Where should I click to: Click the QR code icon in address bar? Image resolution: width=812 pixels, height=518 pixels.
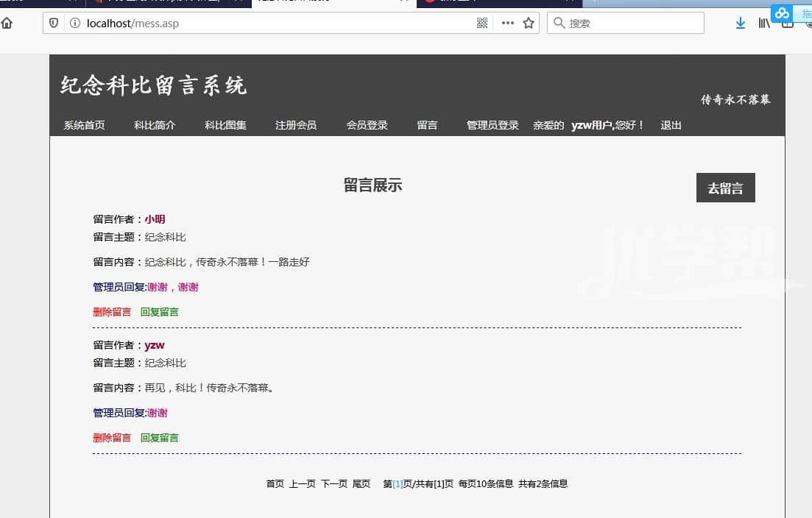pyautogui.click(x=482, y=24)
